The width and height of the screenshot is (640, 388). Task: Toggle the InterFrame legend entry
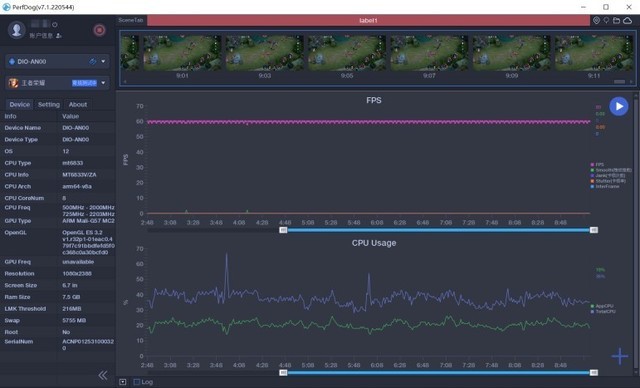coord(605,186)
